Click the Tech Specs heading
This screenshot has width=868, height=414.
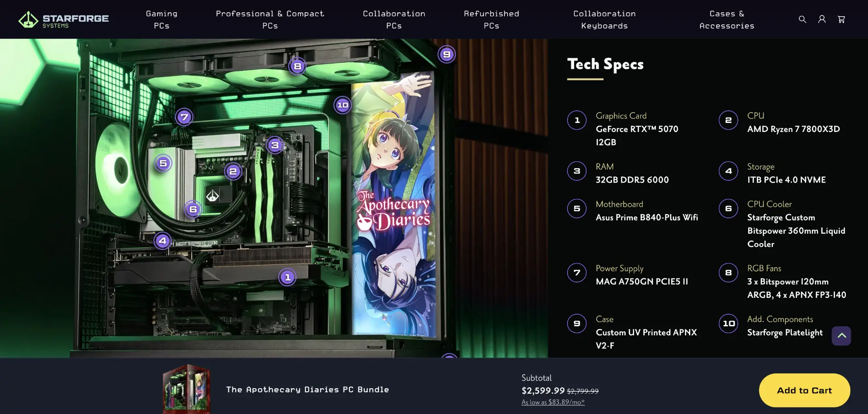(605, 64)
